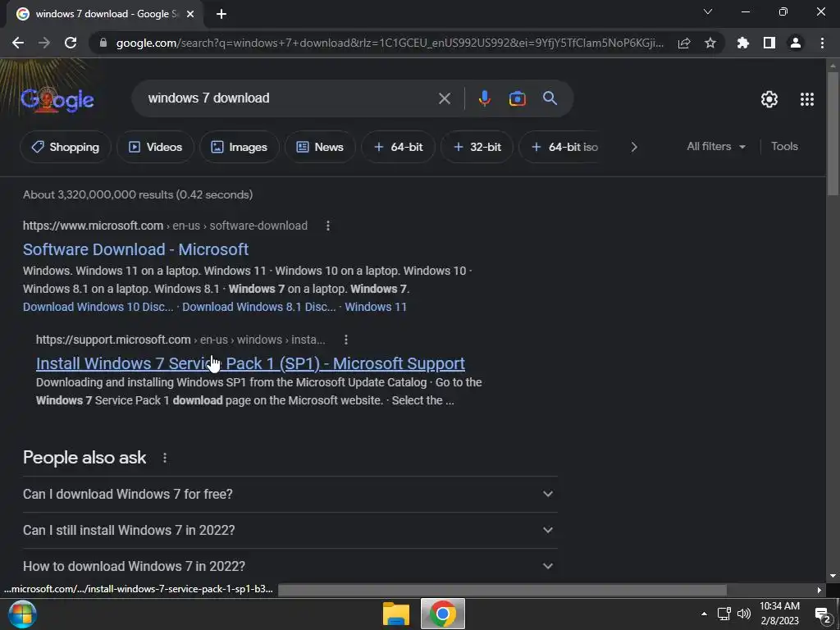840x630 pixels.
Task: Click the padlock site info icon
Action: 103,43
